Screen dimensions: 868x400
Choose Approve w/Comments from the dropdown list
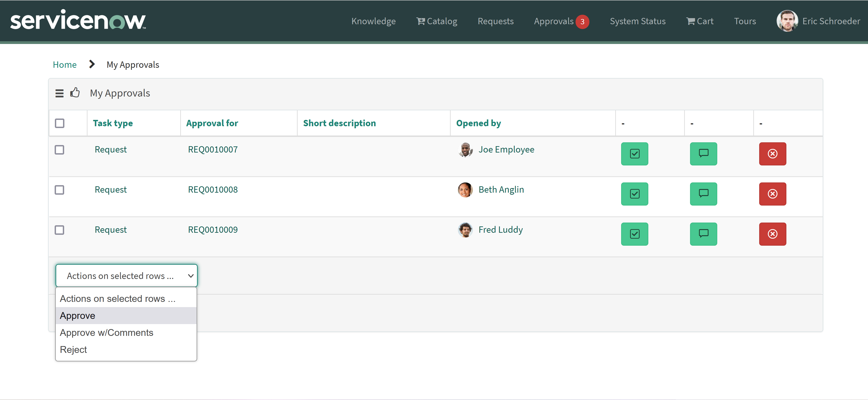pos(107,332)
